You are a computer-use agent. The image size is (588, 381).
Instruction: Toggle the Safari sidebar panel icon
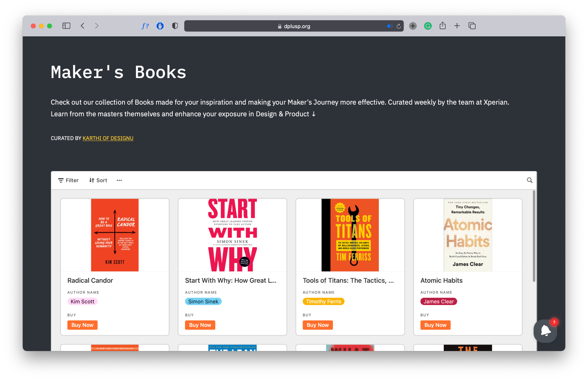pyautogui.click(x=66, y=26)
